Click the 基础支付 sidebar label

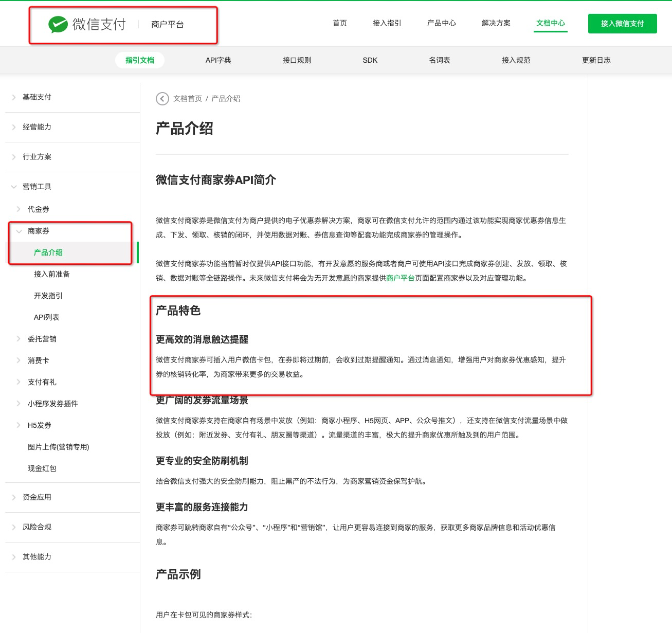(37, 97)
